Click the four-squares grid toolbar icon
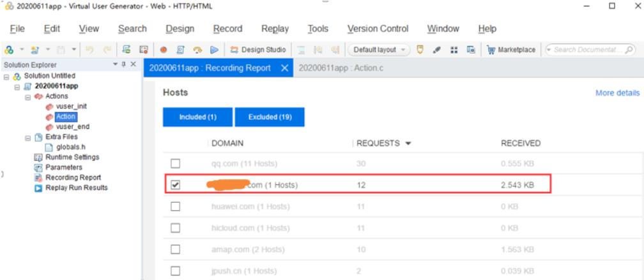The image size is (644, 280). [454, 50]
